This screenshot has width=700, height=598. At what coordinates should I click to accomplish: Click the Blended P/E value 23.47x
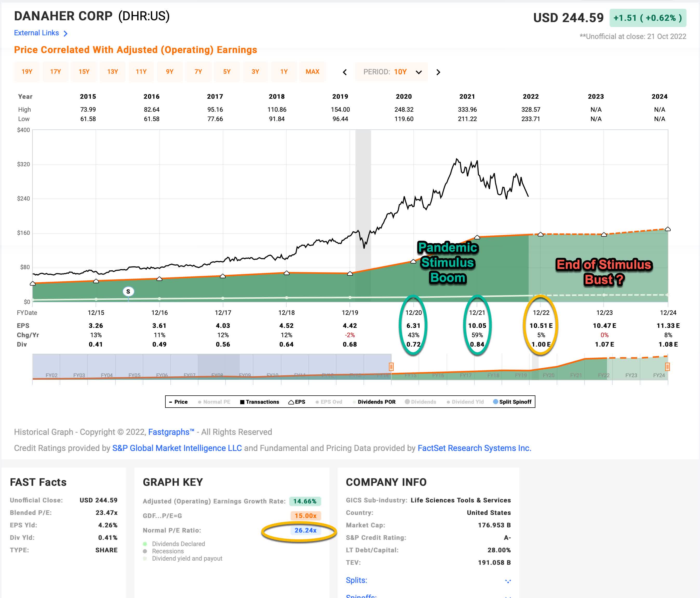click(x=106, y=513)
